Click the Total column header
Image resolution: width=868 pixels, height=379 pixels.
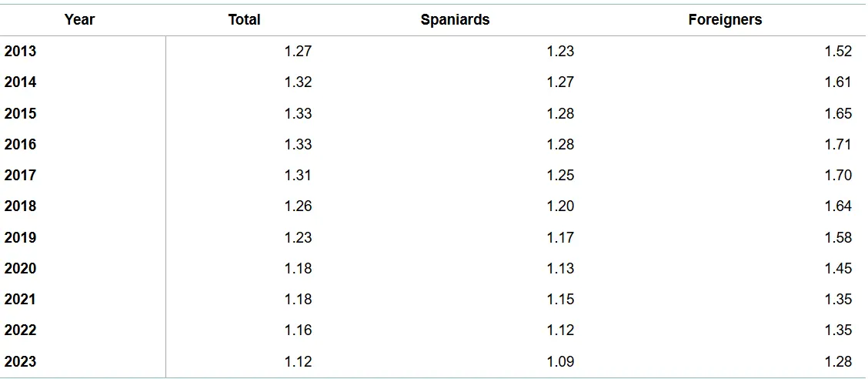[x=244, y=20]
